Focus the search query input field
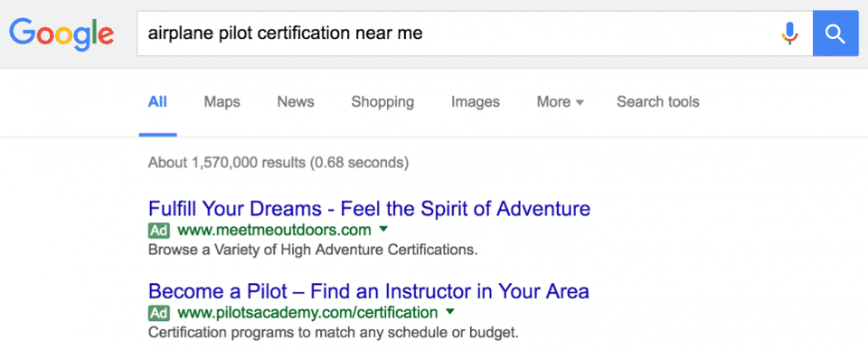Viewport: 868px width, 350px height. point(459,33)
